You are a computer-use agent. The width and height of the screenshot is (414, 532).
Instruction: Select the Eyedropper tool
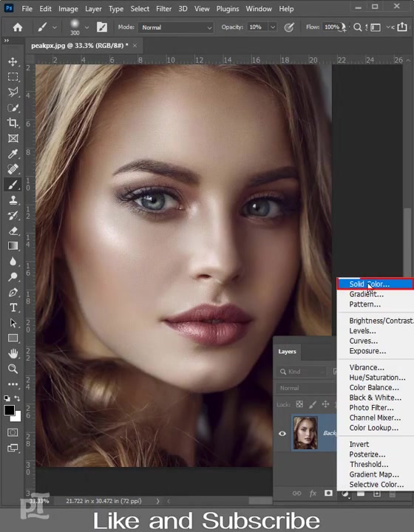(13, 154)
